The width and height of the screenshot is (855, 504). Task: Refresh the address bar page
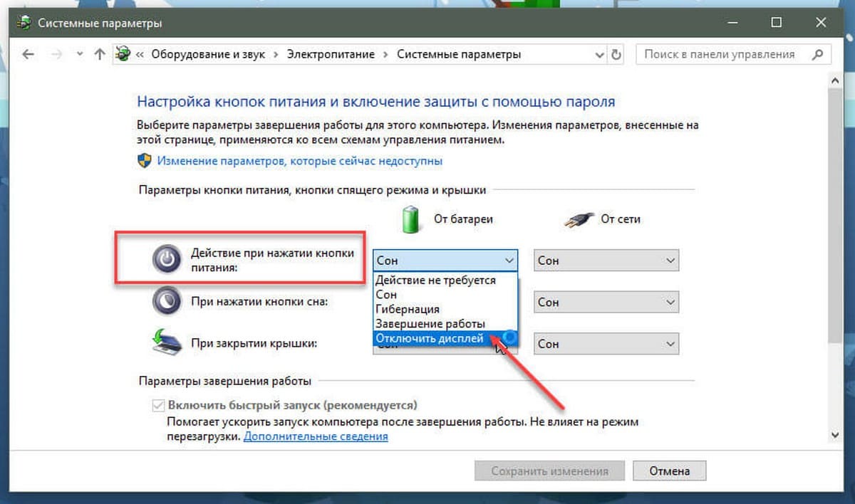[x=616, y=54]
